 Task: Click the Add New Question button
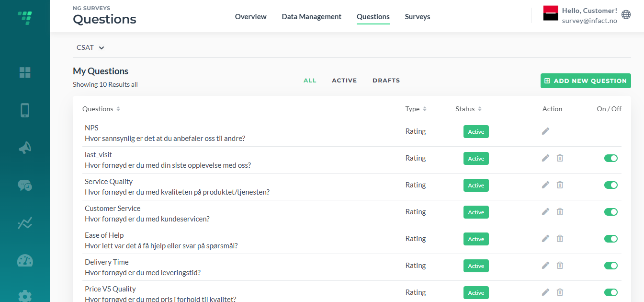(x=586, y=81)
